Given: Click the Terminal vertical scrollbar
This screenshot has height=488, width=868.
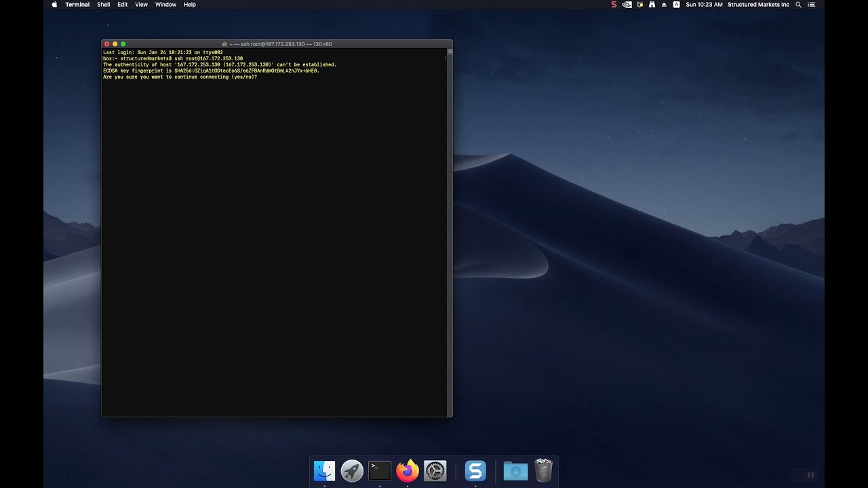Looking at the screenshot, I should (x=450, y=235).
